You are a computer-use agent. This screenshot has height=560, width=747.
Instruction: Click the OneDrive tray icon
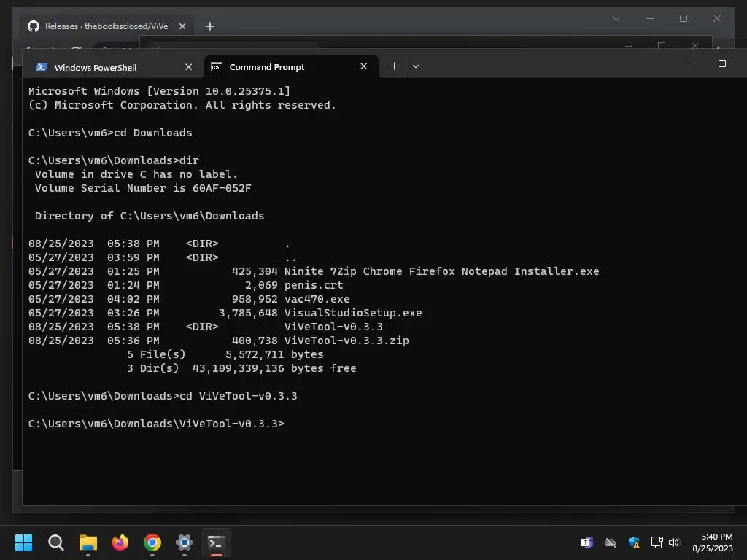tap(611, 542)
